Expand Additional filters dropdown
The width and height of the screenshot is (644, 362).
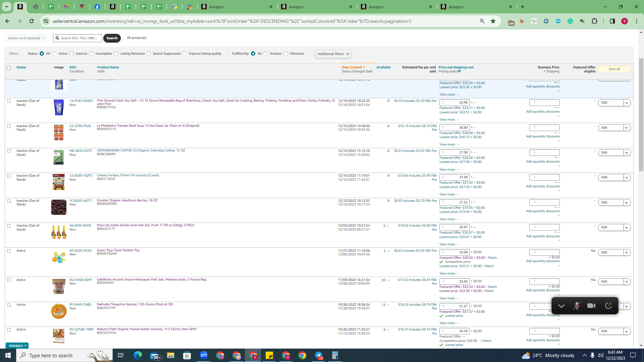333,54
